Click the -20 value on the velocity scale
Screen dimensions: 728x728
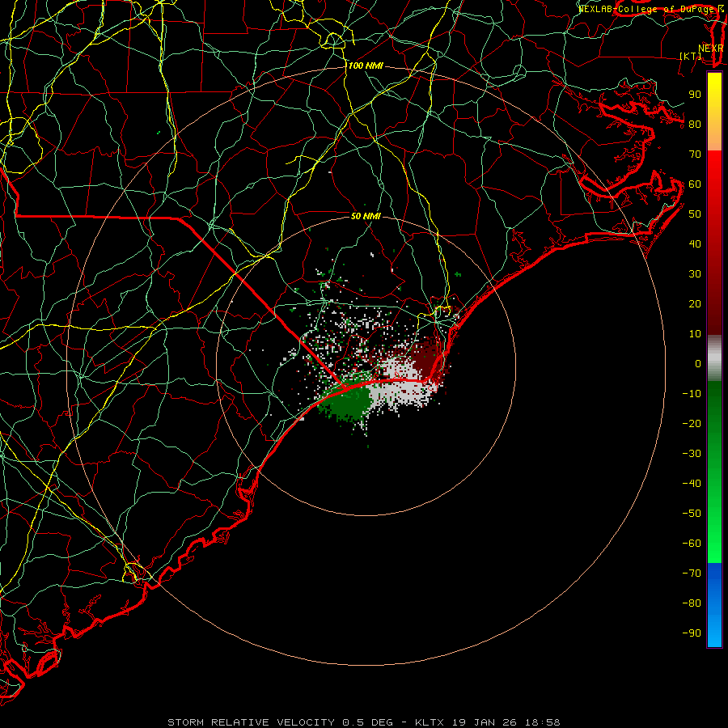(x=692, y=424)
